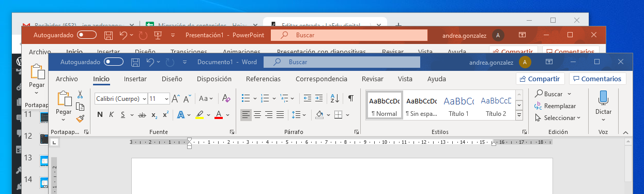This screenshot has width=644, height=194.
Task: Click the Buscar search box in PowerPoint
Action: pos(349,35)
